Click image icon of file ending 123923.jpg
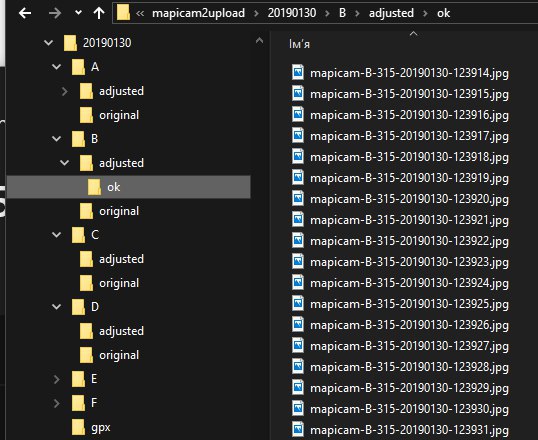Screen dimensions: 538x440 [x=298, y=261]
